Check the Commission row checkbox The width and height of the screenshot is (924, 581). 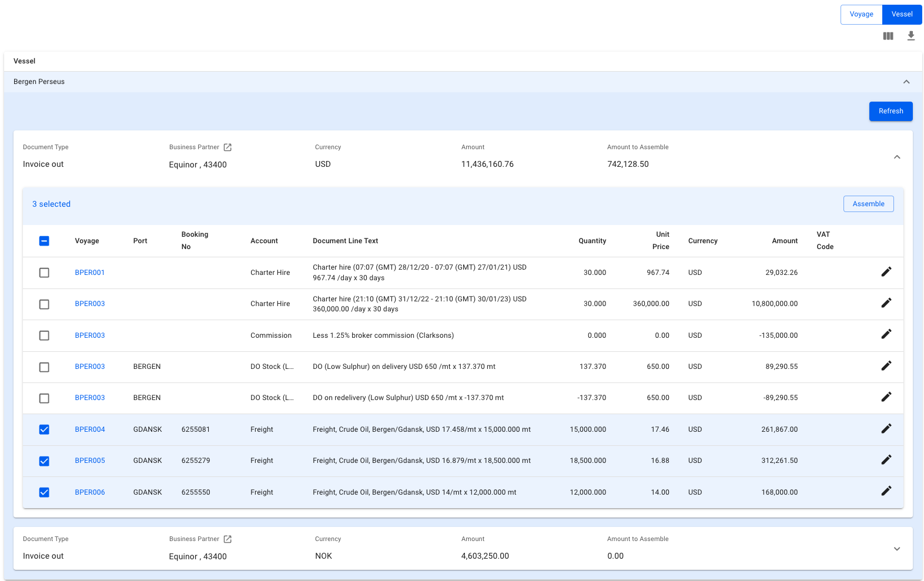pos(44,335)
